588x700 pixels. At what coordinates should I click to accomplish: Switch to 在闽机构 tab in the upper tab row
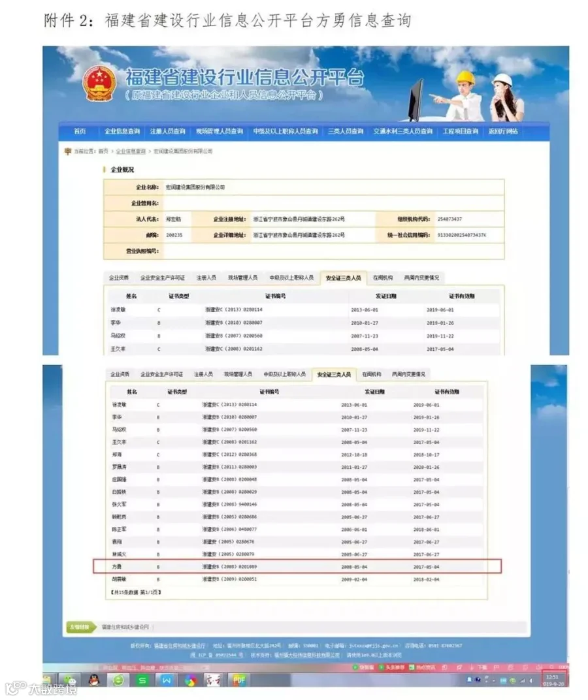click(383, 278)
